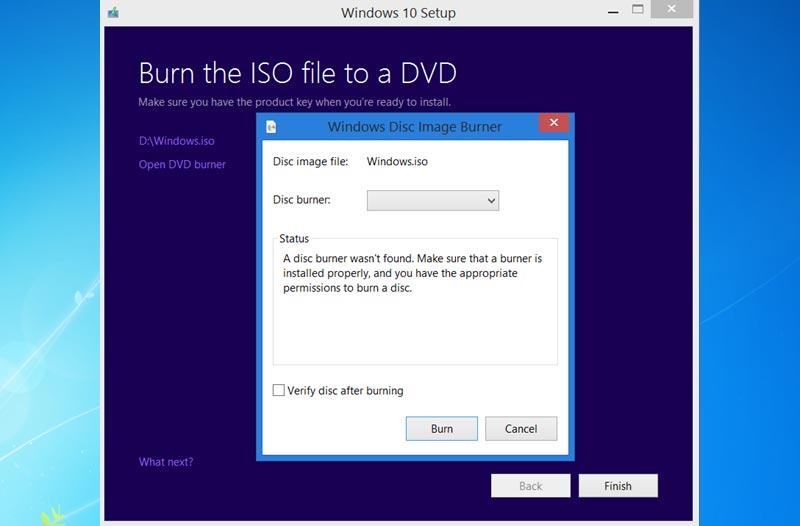Click the Disc image file label
Viewport: 800px width, 526px height.
pyautogui.click(x=310, y=162)
